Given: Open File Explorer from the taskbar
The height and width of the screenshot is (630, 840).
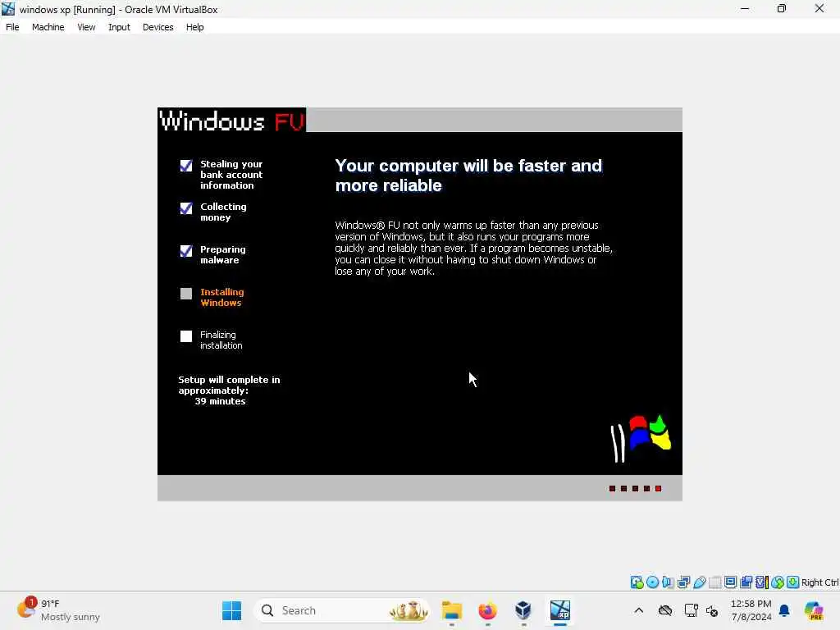Looking at the screenshot, I should coord(452,610).
